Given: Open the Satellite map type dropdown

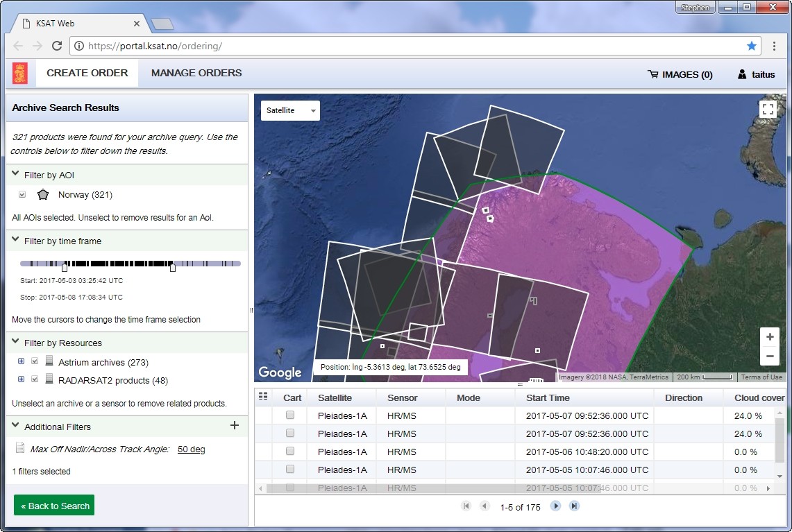Looking at the screenshot, I should tap(289, 110).
